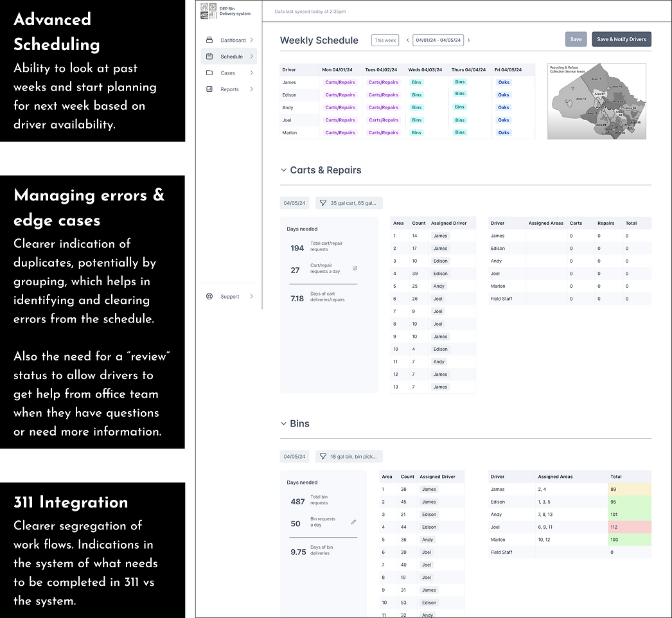Click the Schedule calendar icon
This screenshot has width=672, height=618.
[x=209, y=57]
